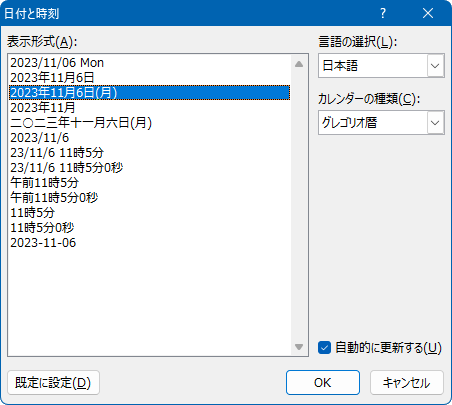
Task: Select the 2023年11月6日 format
Action: [150, 78]
